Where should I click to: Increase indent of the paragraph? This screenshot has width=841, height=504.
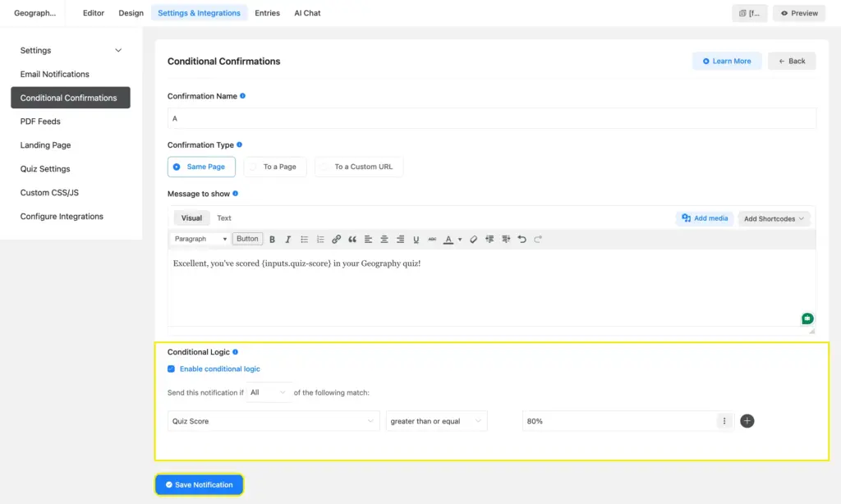pos(506,239)
